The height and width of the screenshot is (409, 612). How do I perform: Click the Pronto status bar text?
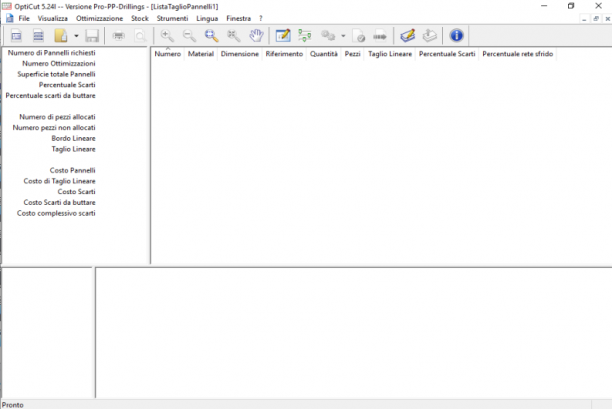tap(13, 405)
